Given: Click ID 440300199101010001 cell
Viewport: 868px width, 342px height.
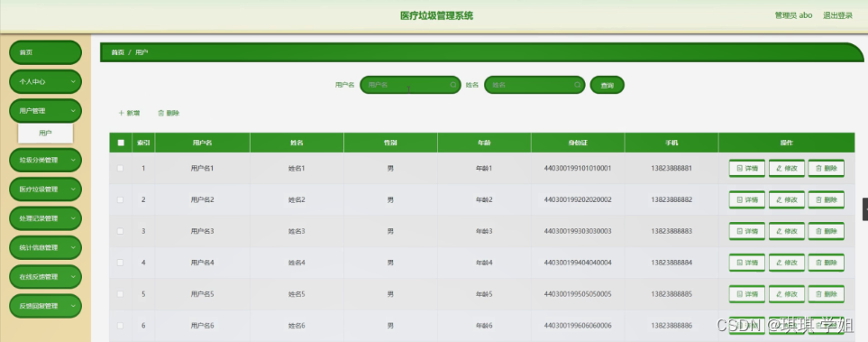Looking at the screenshot, I should point(578,168).
